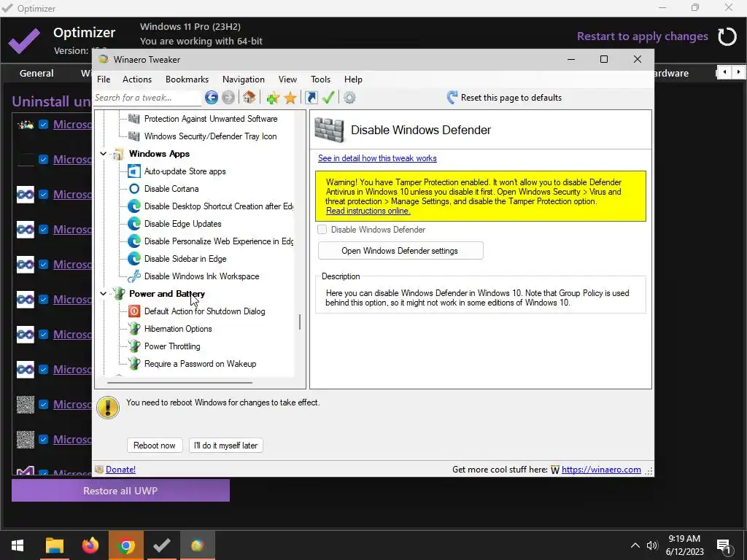Image resolution: width=747 pixels, height=560 pixels.
Task: Select Disable Cortana tweak
Action: tap(171, 189)
